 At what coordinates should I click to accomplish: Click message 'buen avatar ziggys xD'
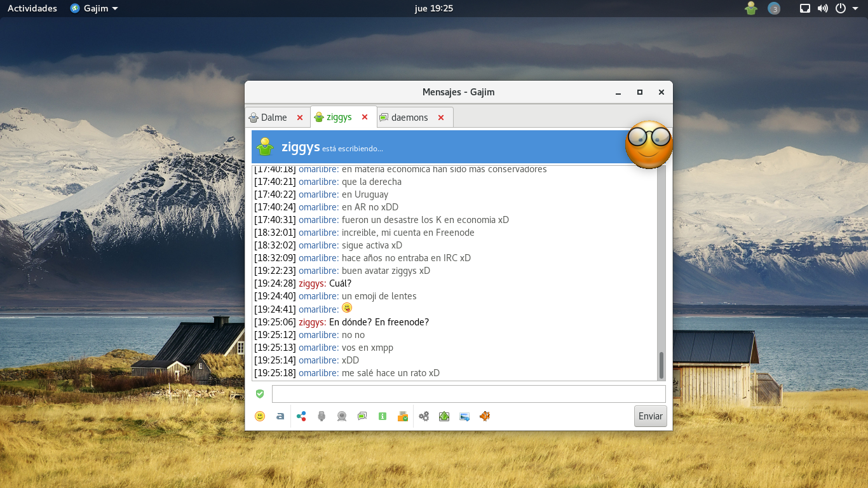pyautogui.click(x=386, y=271)
